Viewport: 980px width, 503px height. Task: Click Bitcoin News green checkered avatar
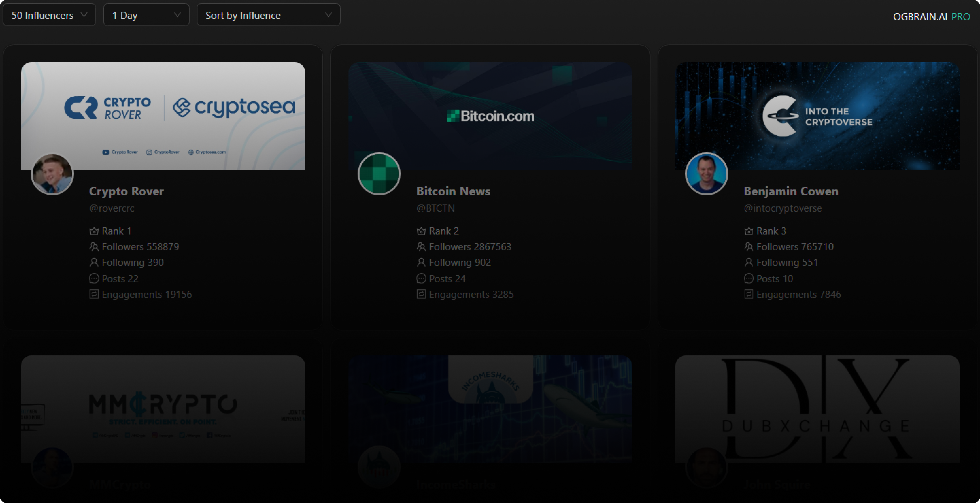pos(379,174)
